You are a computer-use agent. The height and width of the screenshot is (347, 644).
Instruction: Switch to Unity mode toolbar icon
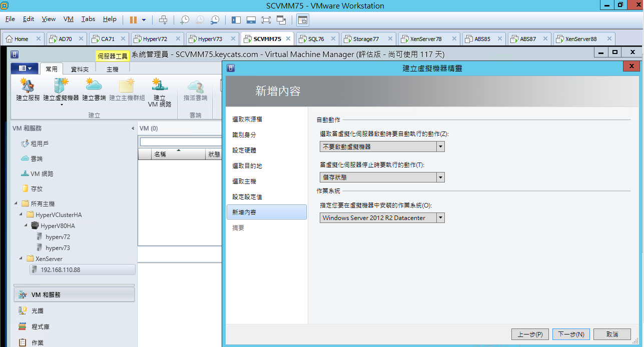281,19
